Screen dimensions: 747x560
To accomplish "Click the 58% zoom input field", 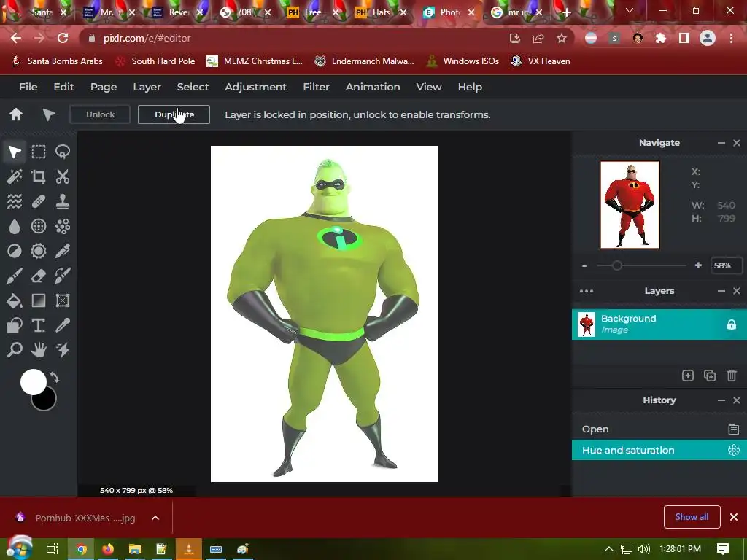I will (x=726, y=265).
